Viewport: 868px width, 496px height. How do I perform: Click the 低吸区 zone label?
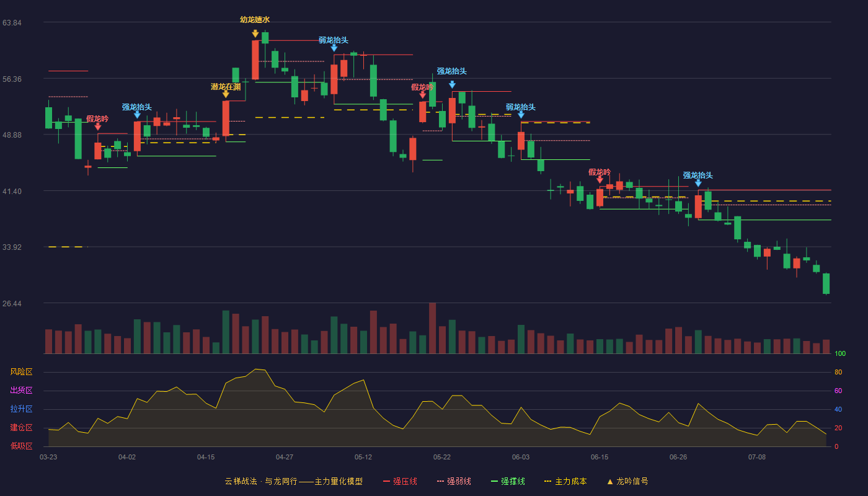[x=21, y=446]
